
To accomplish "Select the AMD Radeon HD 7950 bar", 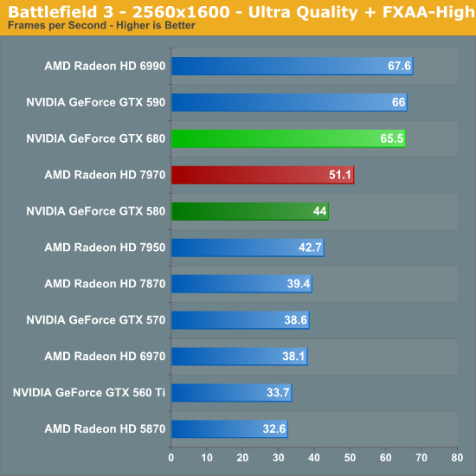I will point(248,248).
